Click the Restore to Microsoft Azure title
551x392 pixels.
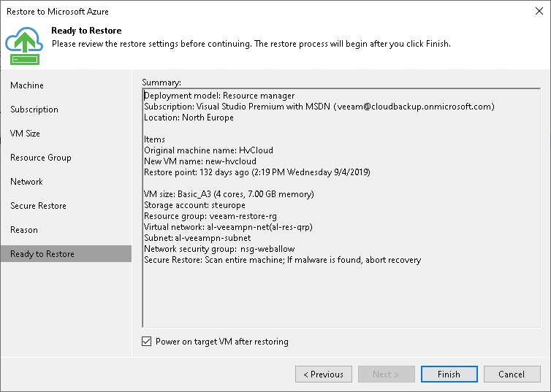[x=58, y=12]
